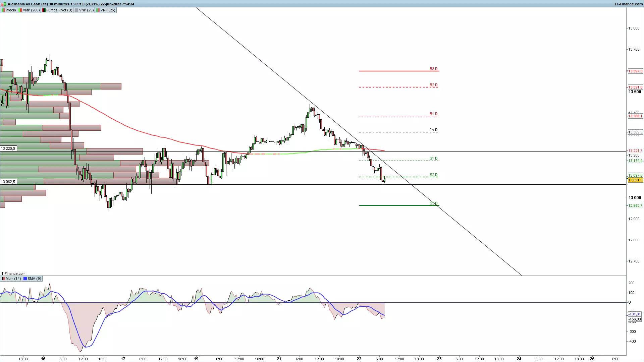The height and width of the screenshot is (362, 644).
Task: Open the IT-Finance.com link above the momentum panel
Action: coord(13,274)
